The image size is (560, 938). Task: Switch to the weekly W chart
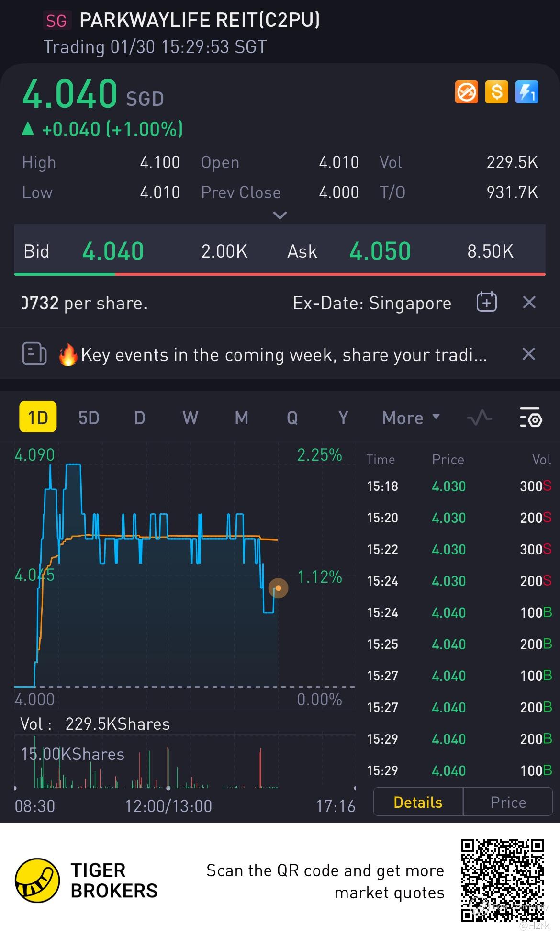(190, 418)
